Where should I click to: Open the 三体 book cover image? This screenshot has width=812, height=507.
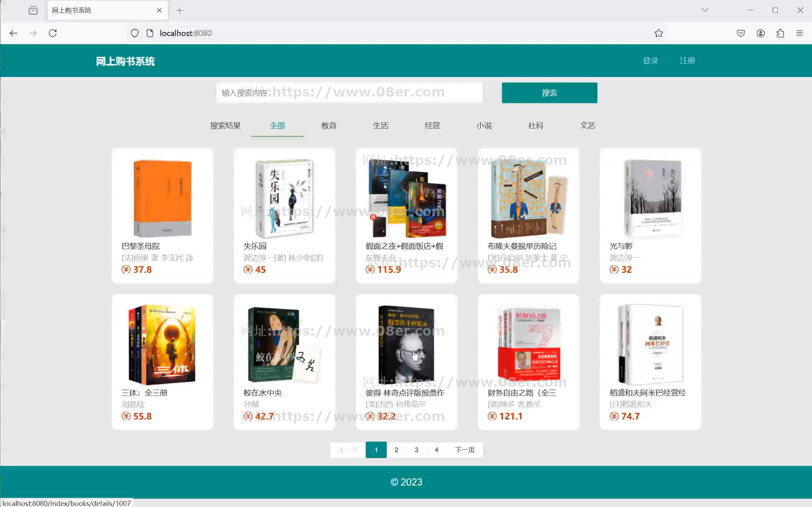[x=162, y=345]
